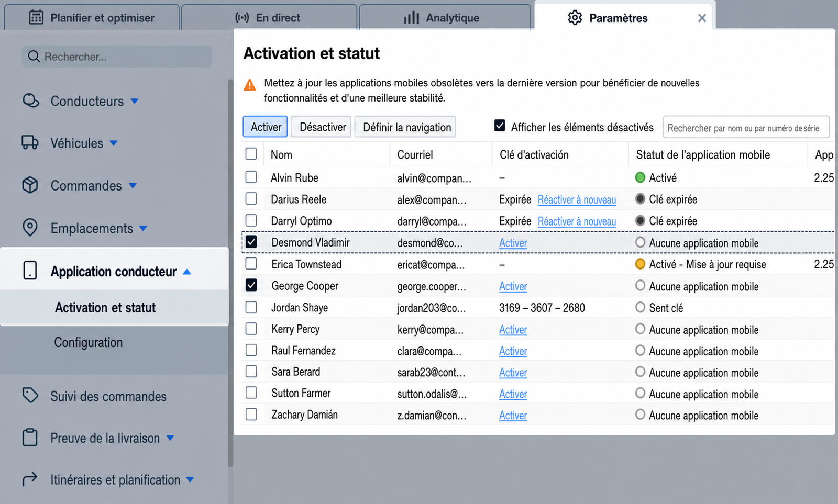Click the activation key 3169 – 3607 – 2680
This screenshot has width=838, height=504.
pyautogui.click(x=542, y=308)
